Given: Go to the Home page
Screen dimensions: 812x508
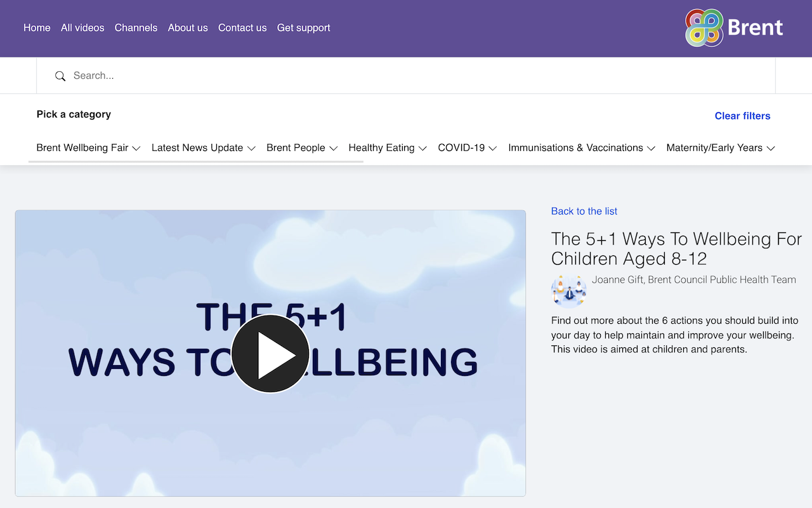Looking at the screenshot, I should 37,28.
